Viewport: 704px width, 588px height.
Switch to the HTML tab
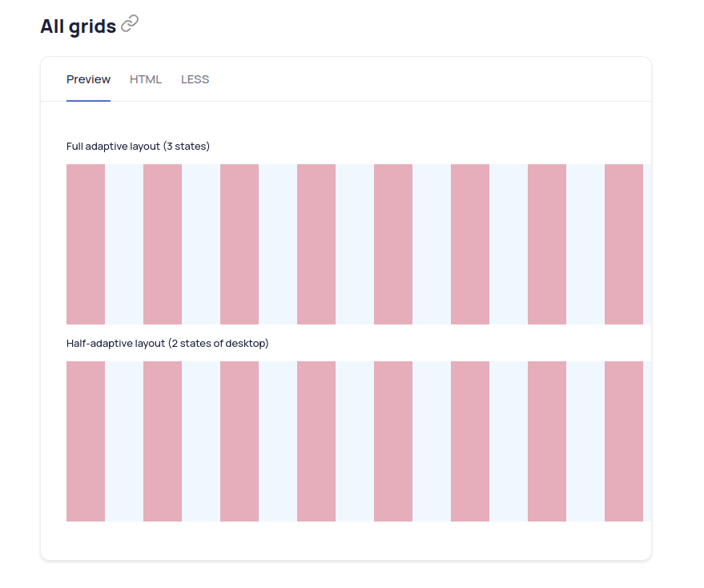tap(146, 79)
